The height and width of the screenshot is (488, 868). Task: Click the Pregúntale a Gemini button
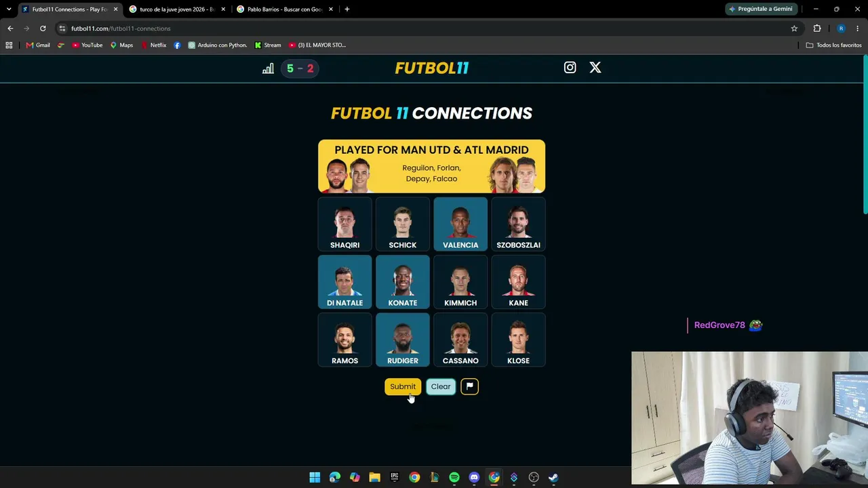click(761, 9)
